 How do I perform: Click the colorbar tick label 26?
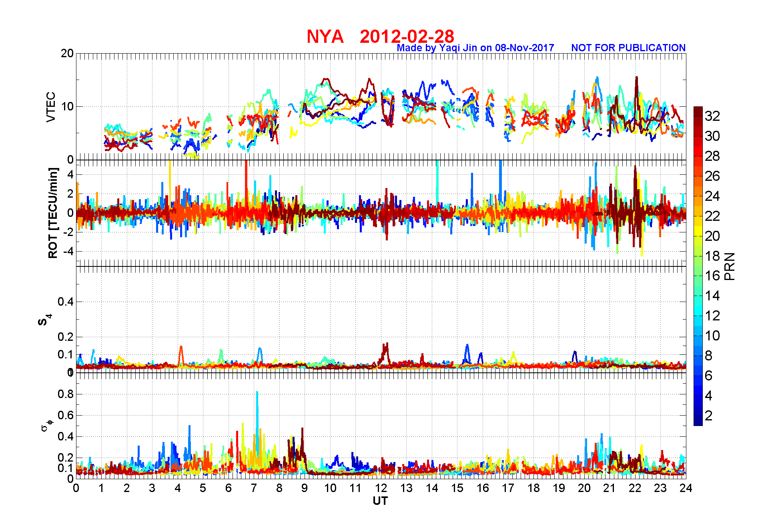(x=712, y=176)
